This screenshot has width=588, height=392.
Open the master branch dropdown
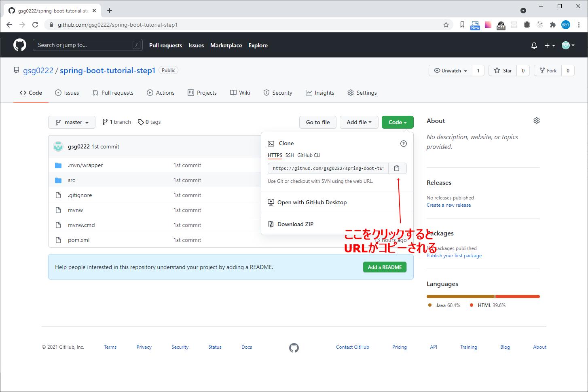coord(72,122)
